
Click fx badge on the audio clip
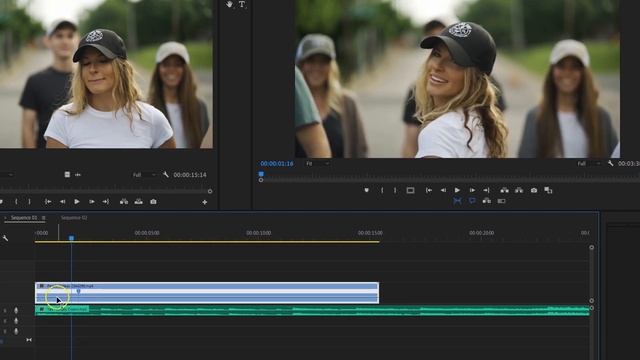coord(42,309)
